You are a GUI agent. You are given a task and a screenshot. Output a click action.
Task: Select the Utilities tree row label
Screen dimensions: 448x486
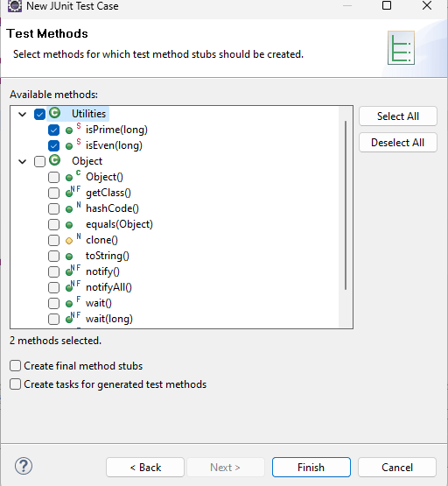coord(89,114)
